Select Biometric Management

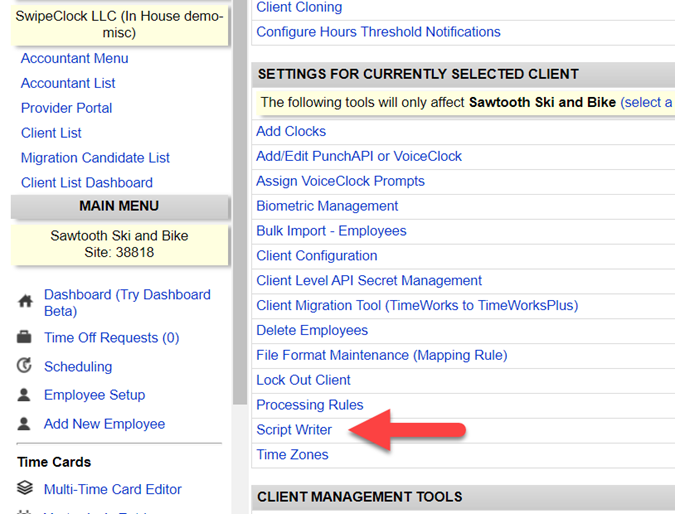tap(327, 206)
